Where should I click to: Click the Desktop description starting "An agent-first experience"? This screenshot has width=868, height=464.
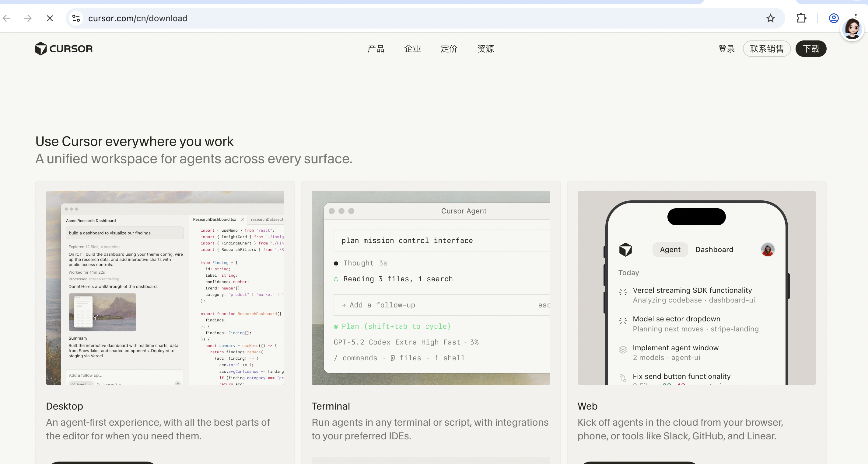point(158,429)
